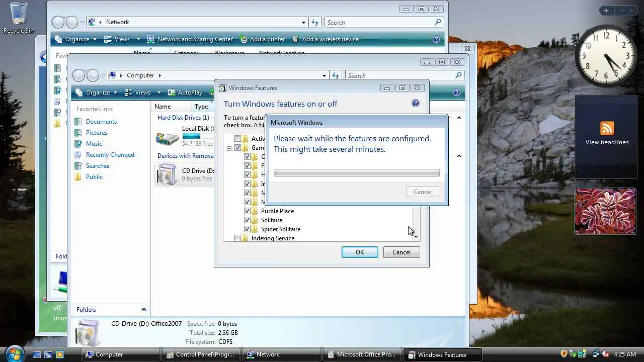The height and width of the screenshot is (362, 644).
Task: Click the Back arrow in the Network window
Action: 58,22
